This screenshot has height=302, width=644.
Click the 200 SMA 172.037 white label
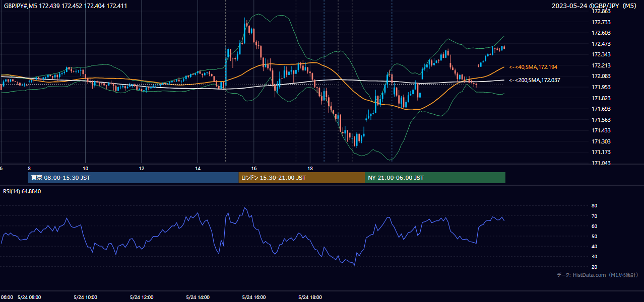(x=534, y=80)
